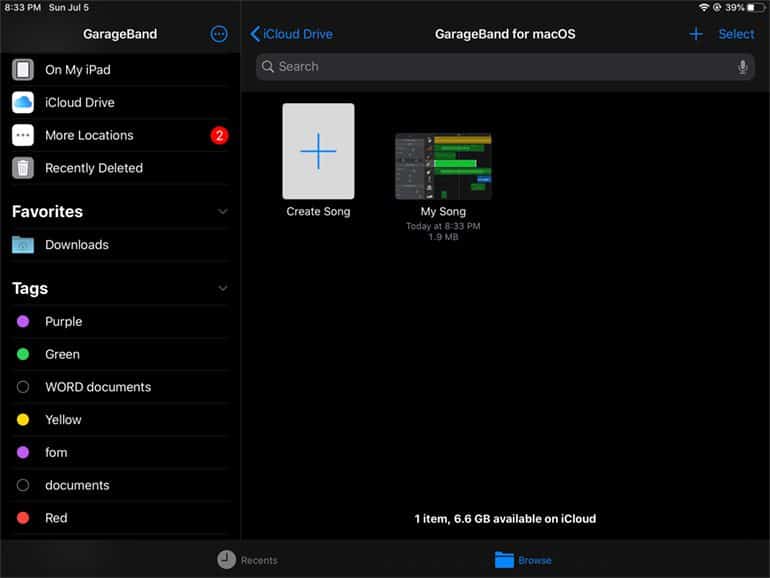Open the Downloads favorite folder

[120, 245]
